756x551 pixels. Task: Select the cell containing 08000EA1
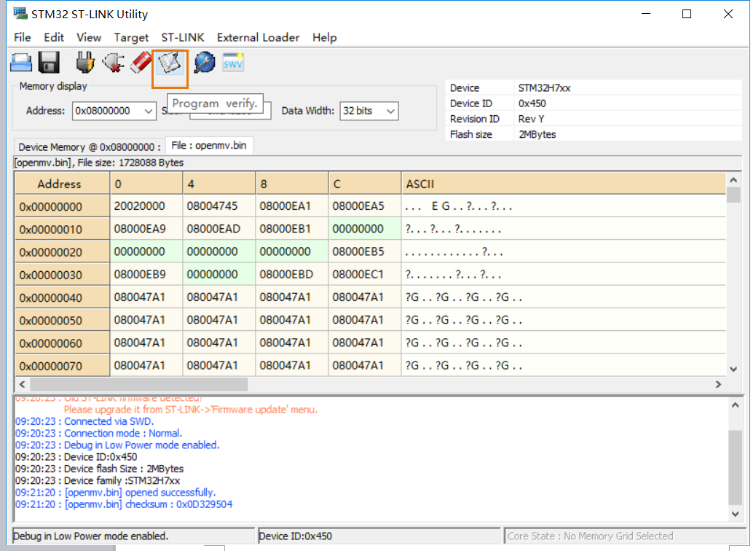tap(292, 206)
